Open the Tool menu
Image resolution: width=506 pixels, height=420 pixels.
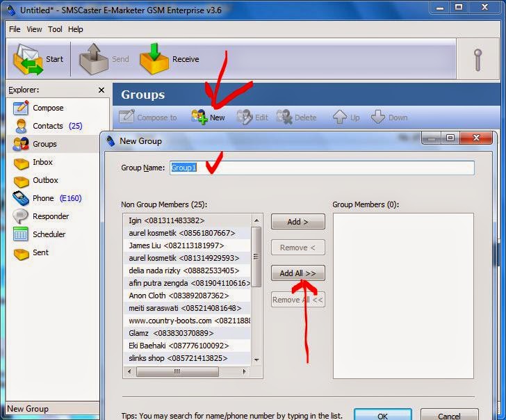[55, 29]
